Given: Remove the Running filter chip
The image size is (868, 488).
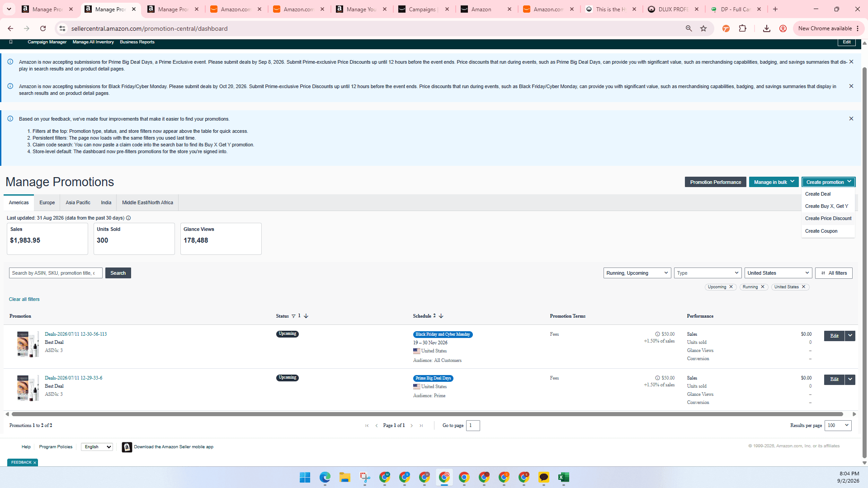Looking at the screenshot, I should click(763, 287).
